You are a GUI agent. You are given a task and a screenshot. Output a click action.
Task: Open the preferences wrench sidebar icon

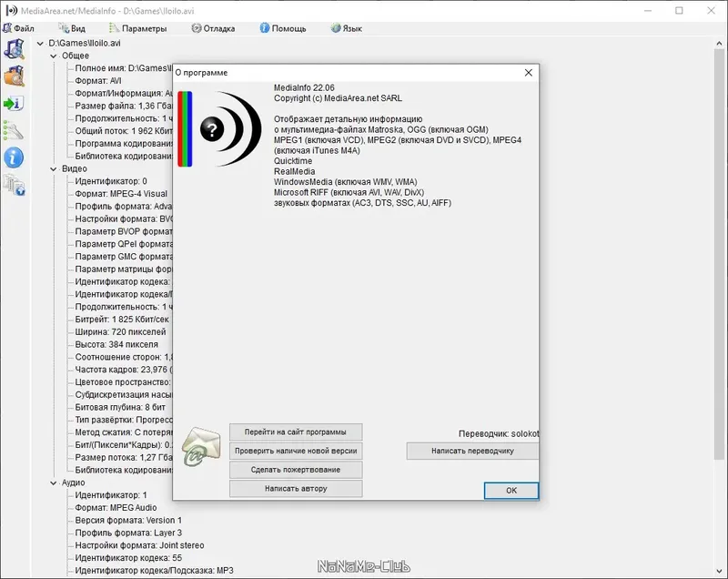tap(14, 130)
